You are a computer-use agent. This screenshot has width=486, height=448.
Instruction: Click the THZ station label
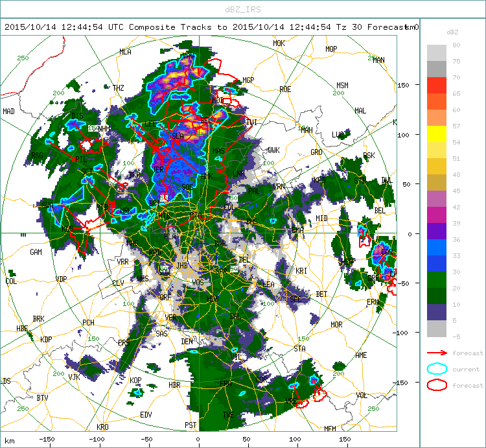tap(119, 88)
